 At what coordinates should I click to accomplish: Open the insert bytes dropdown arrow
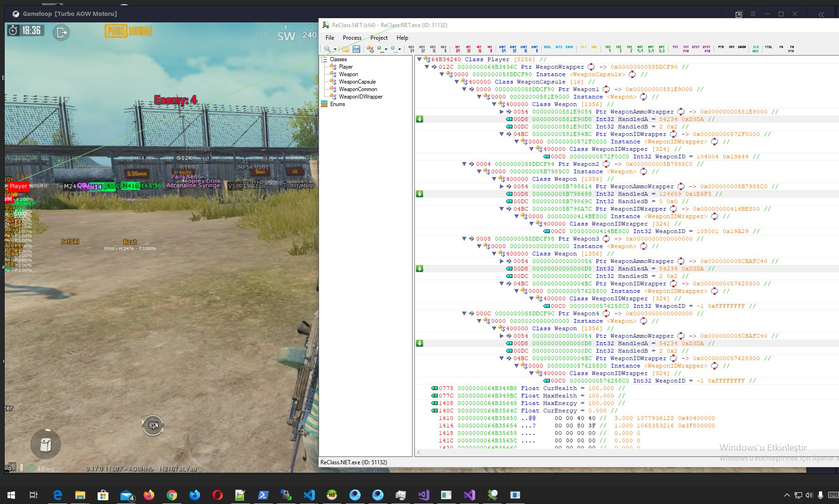click(x=399, y=49)
